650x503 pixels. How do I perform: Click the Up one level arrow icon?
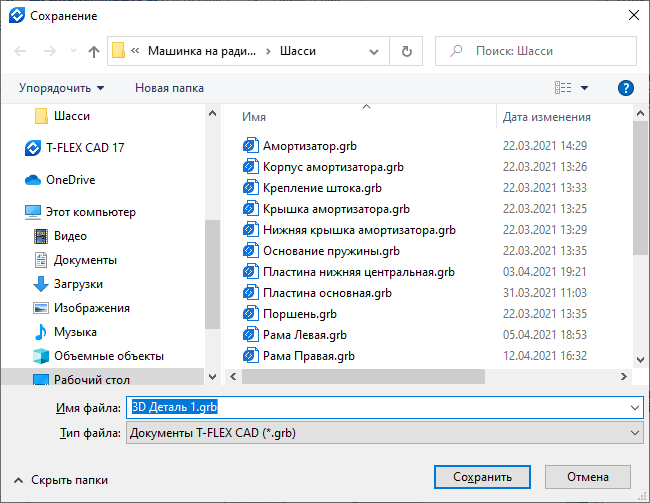point(94,51)
